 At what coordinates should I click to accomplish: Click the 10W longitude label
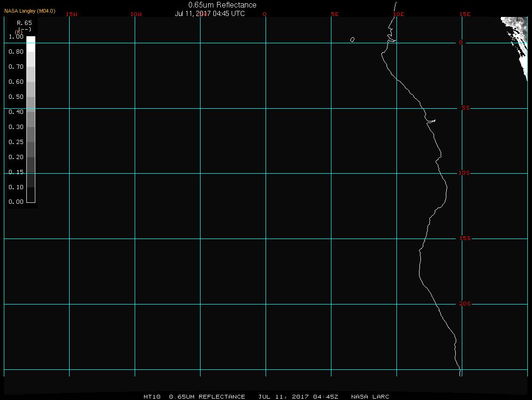(136, 14)
